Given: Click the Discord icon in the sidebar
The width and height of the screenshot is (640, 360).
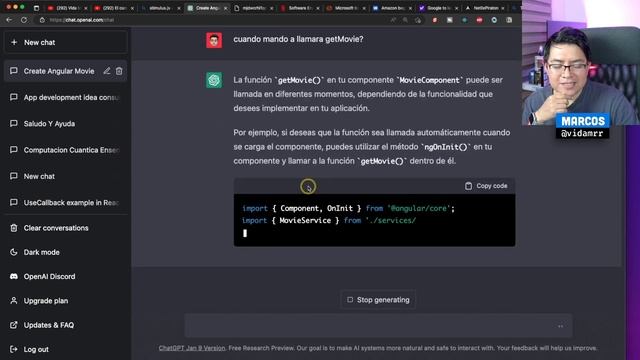Looking at the screenshot, I should [x=13, y=276].
